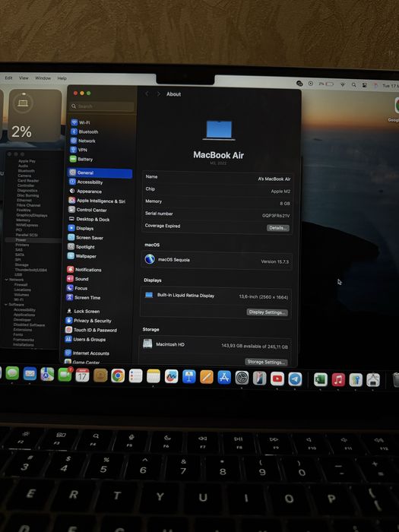Open Screen Time settings
399x532 pixels.
[84, 298]
